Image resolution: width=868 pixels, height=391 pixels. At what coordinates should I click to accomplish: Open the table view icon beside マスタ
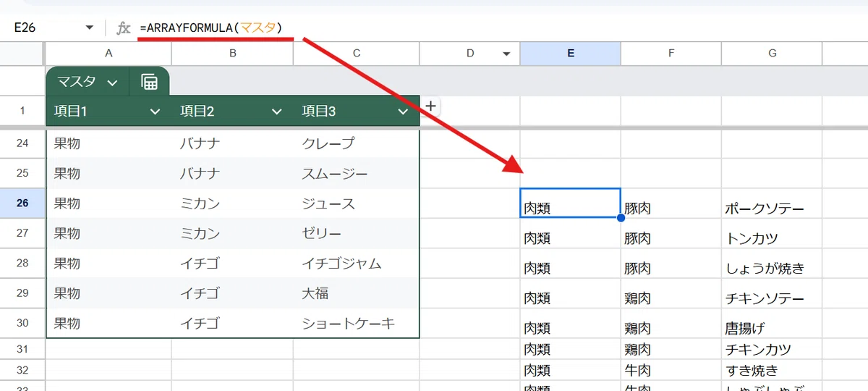pyautogui.click(x=149, y=82)
